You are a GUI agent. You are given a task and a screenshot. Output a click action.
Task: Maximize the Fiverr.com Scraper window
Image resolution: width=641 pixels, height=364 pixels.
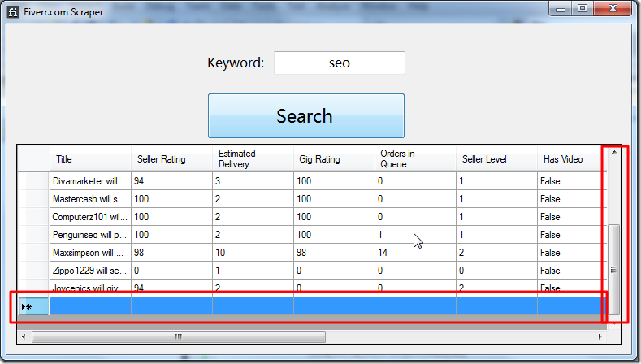click(x=583, y=9)
